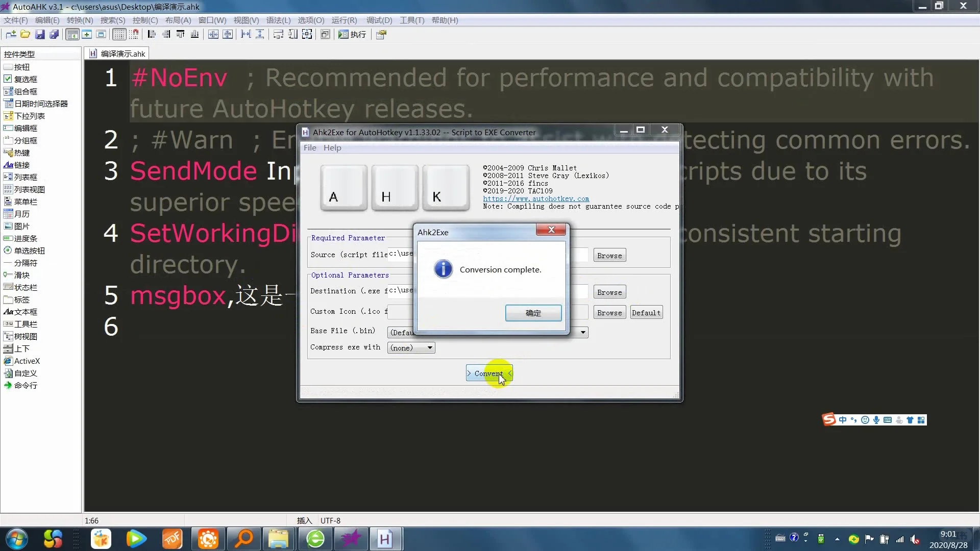The image size is (980, 551).
Task: Open the 运行(R) menu
Action: (x=344, y=20)
